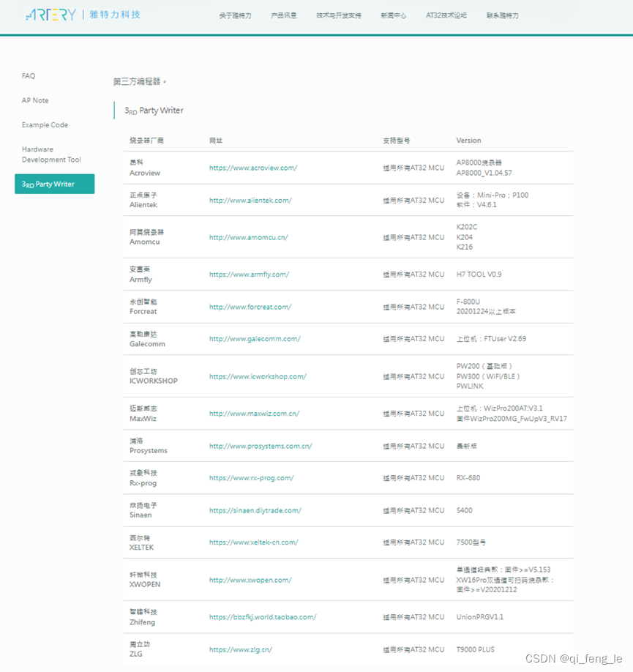Screen dimensions: 633x672
Task: Select AP Note in the sidebar
Action: point(35,100)
